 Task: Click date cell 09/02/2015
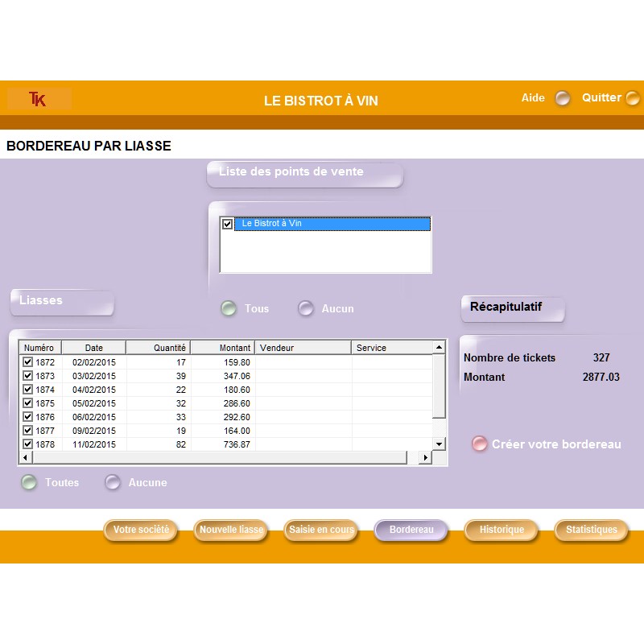click(x=94, y=431)
